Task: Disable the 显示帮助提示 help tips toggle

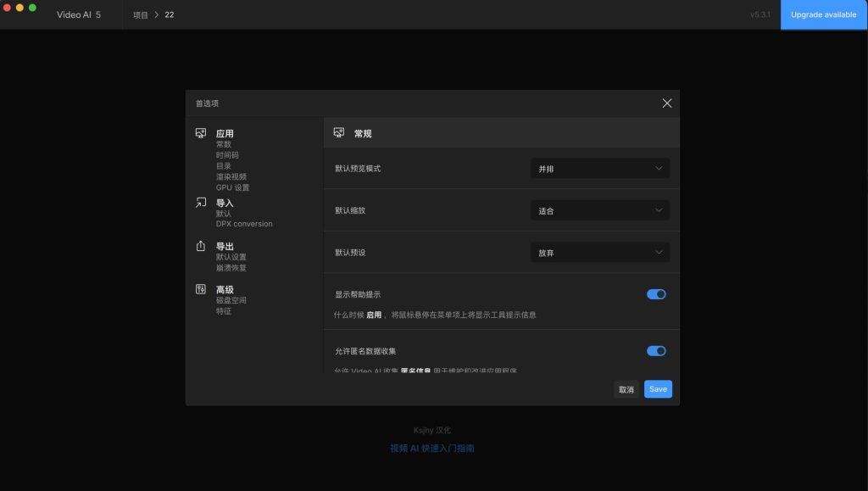Action: pos(655,293)
